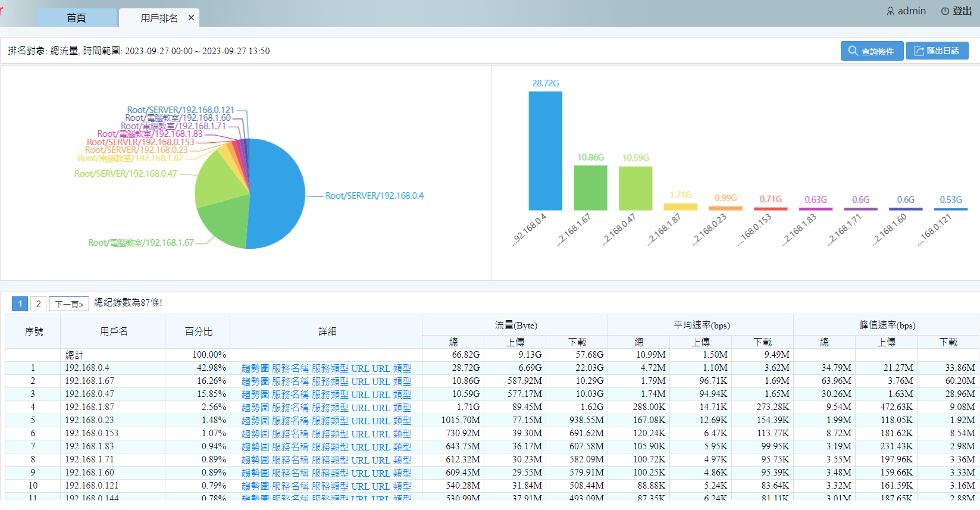Click the blue 28.72G bar in chart
The image size is (980, 510).
pos(546,151)
